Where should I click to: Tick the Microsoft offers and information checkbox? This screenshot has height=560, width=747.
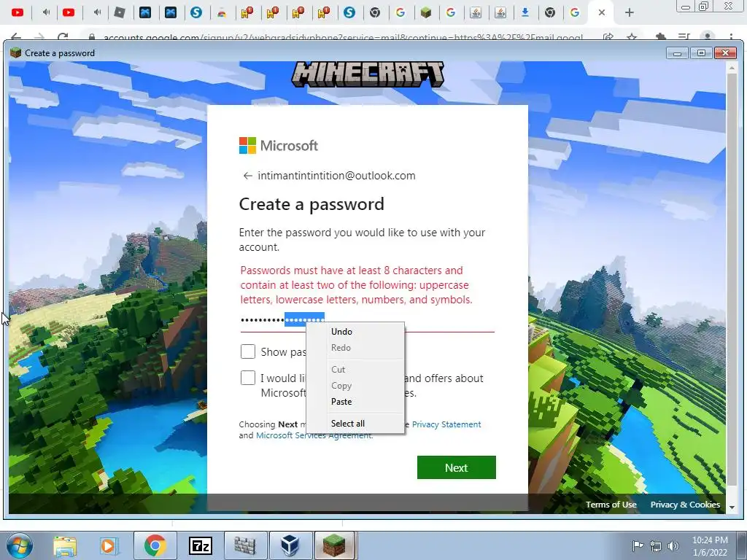pos(248,378)
